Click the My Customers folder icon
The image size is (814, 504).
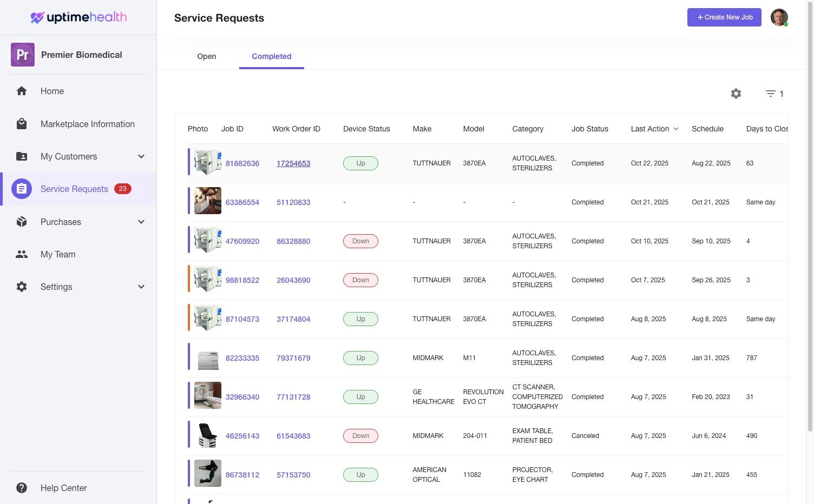tap(22, 156)
